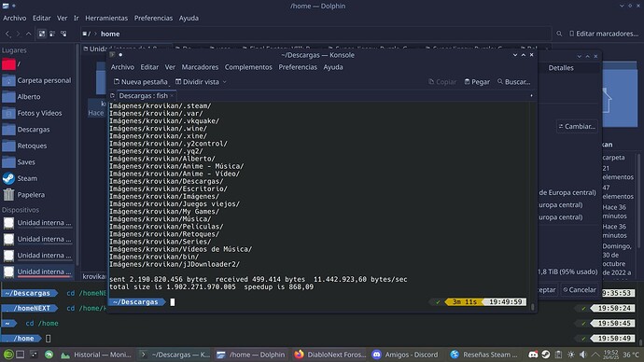
Task: Open KDE application launcher
Action: pos(8,355)
